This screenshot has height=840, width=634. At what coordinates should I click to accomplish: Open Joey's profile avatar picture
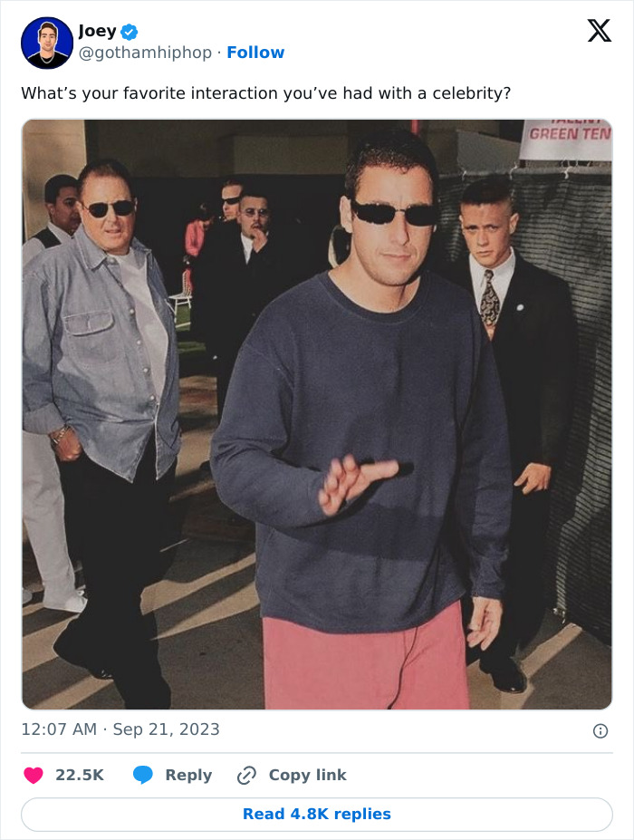click(x=47, y=43)
